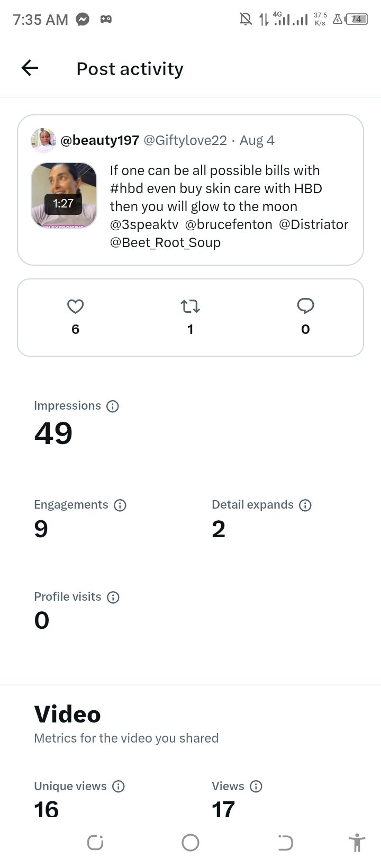Show info for Views metric

[x=256, y=786]
